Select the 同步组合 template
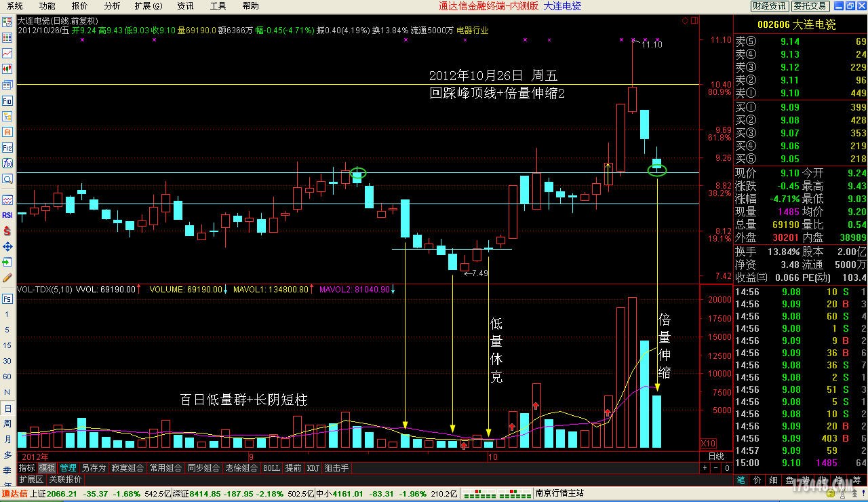 203,468
